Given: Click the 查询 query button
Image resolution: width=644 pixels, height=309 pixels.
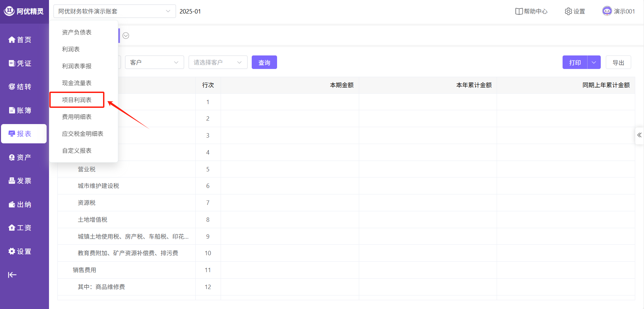Looking at the screenshot, I should click(x=264, y=63).
